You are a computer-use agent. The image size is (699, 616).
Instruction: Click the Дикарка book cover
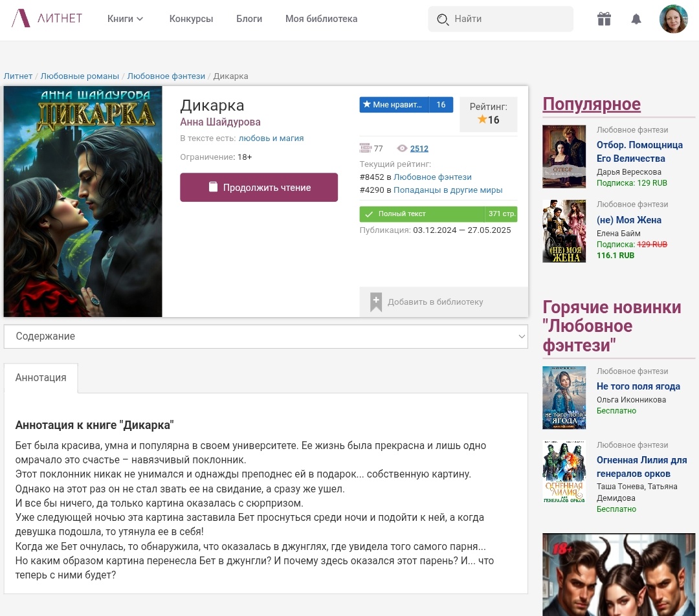click(x=83, y=201)
